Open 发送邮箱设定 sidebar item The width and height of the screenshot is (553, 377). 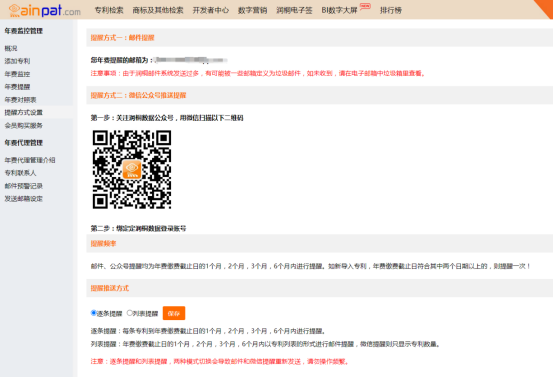pos(24,199)
